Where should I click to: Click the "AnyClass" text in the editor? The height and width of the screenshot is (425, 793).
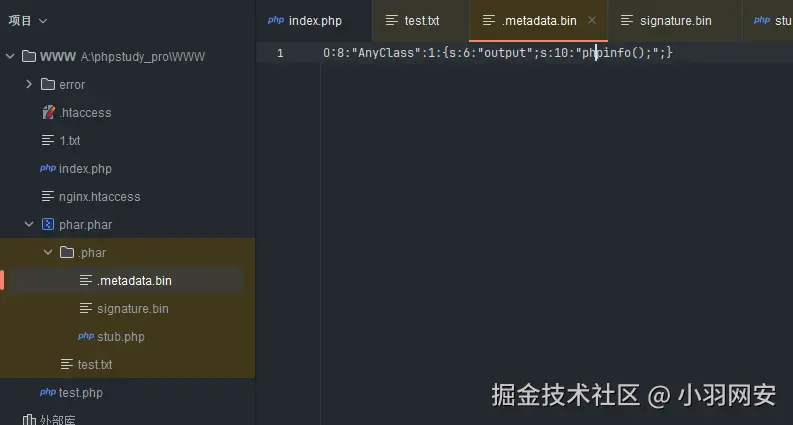click(386, 53)
